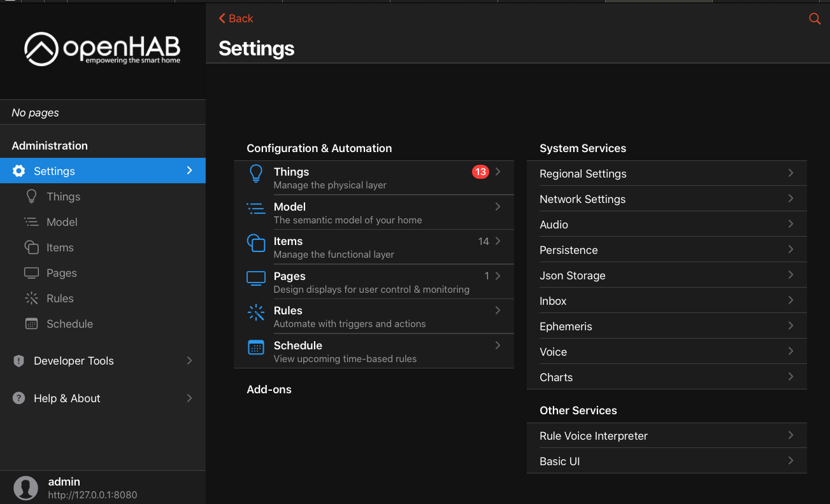Click the chevron on the Regional Settings row
Image resolution: width=830 pixels, height=504 pixels.
click(791, 173)
